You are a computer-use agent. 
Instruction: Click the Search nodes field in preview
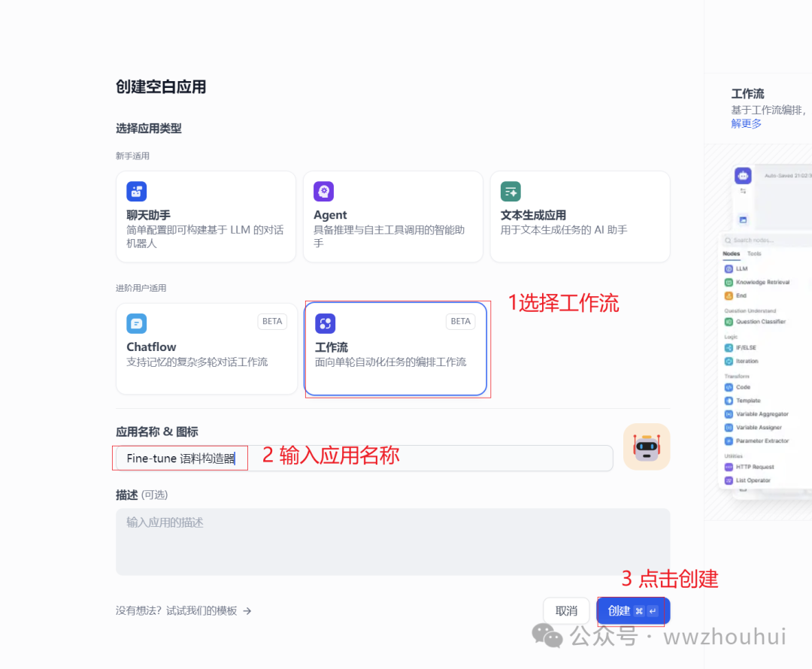coord(766,241)
